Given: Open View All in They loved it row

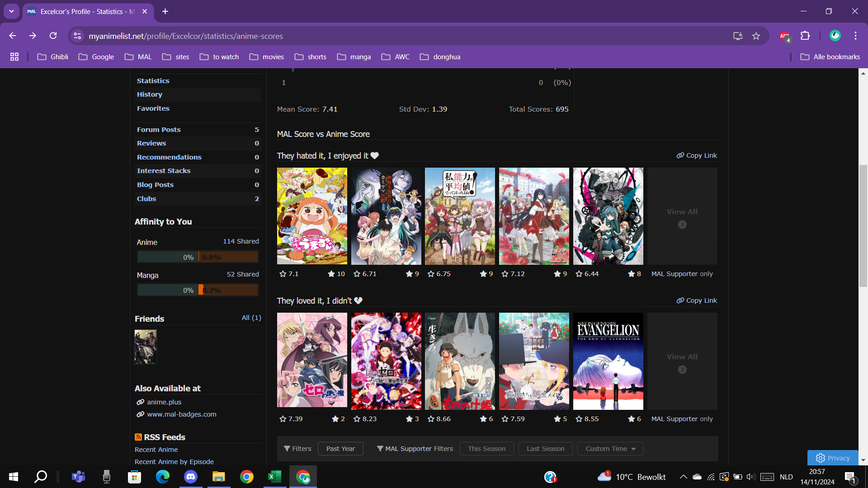Looking at the screenshot, I should [x=682, y=361].
